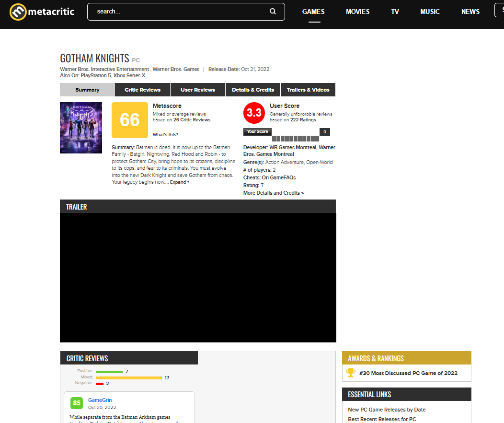Open the 222 Ratings link
Screen dimensions: 504x423
pyautogui.click(x=303, y=120)
